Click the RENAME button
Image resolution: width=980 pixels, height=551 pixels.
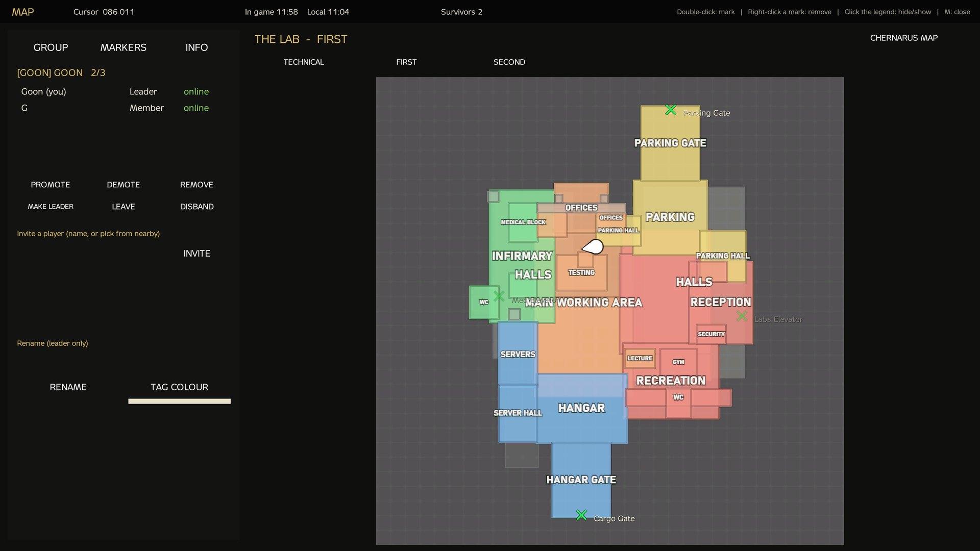[x=68, y=387]
